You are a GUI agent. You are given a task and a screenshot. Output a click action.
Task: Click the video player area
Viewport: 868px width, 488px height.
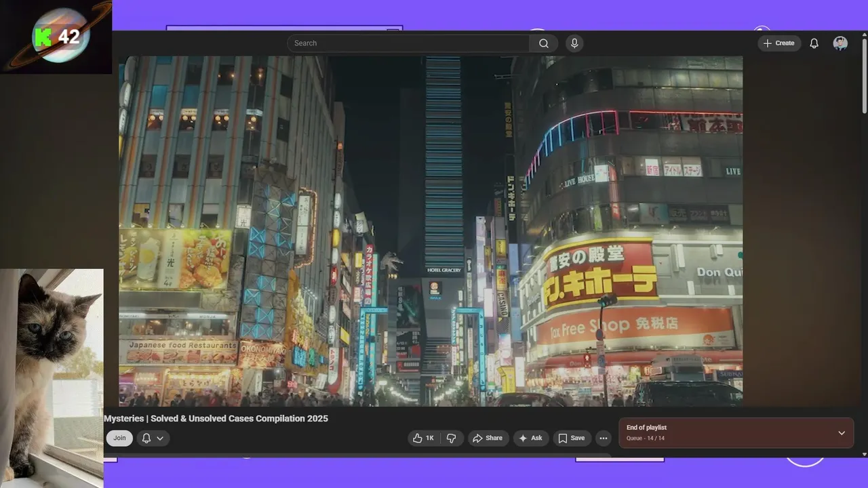click(431, 231)
